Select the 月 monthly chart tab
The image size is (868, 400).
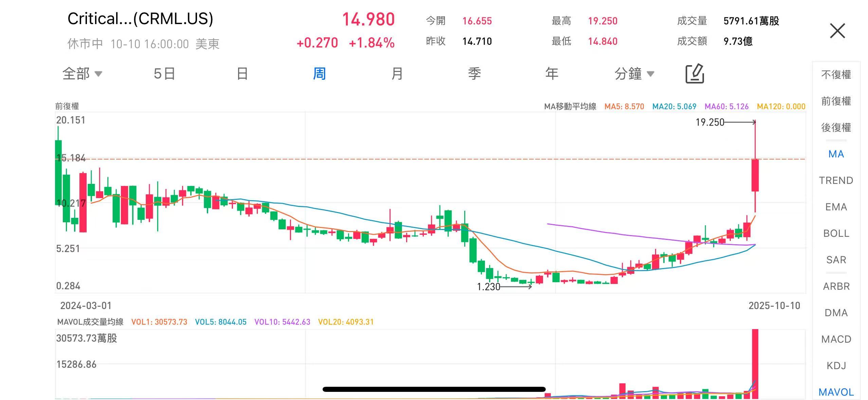click(x=397, y=74)
